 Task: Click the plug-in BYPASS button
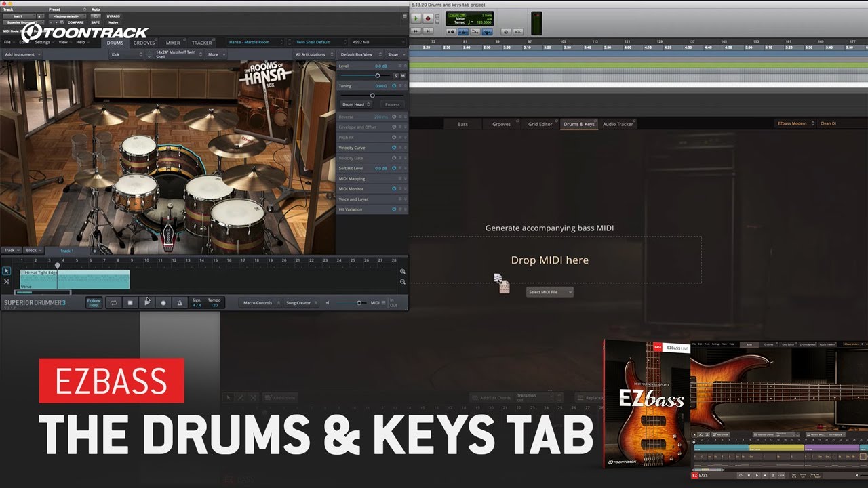pyautogui.click(x=113, y=16)
